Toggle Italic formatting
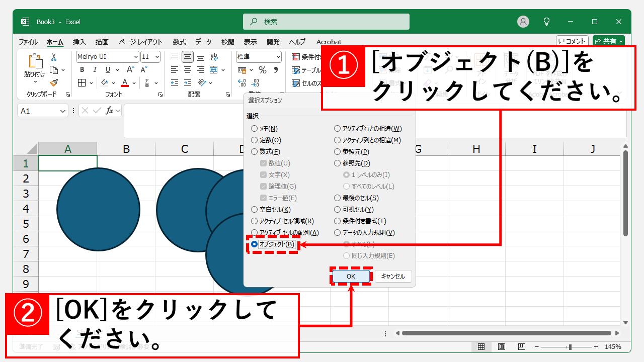This screenshot has width=644, height=362. click(94, 70)
